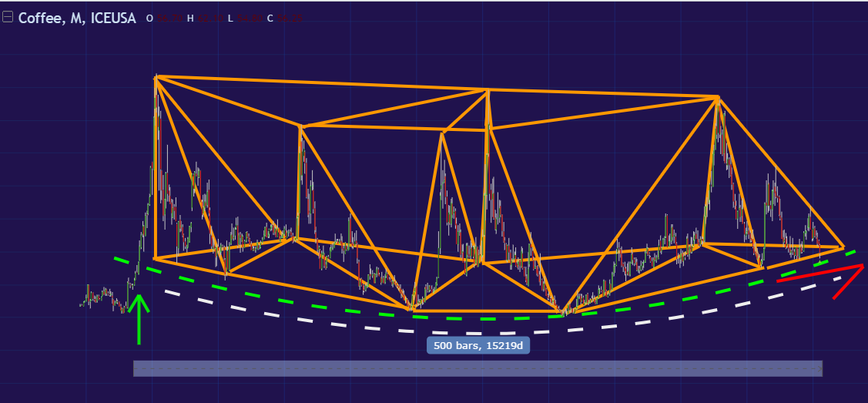Select the gray date range bar
The width and height of the screenshot is (868, 403).
478,368
